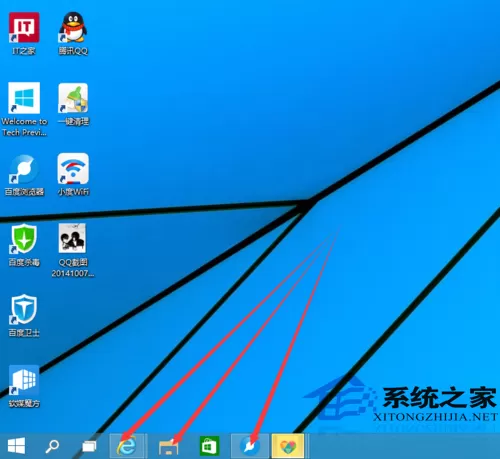Click the 腾讯QQ text label
The width and height of the screenshot is (500, 459).
click(x=73, y=51)
